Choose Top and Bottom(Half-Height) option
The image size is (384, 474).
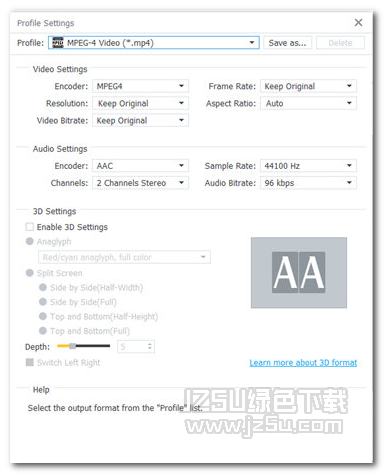[43, 316]
